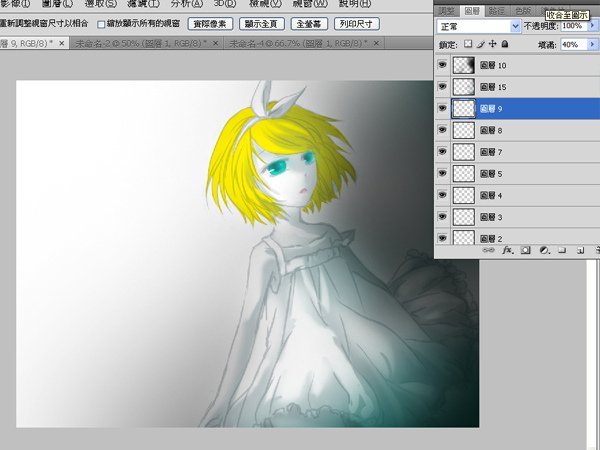The image size is (600, 450).
Task: Click the 圖層 9 layer thumbnail
Action: pos(463,109)
